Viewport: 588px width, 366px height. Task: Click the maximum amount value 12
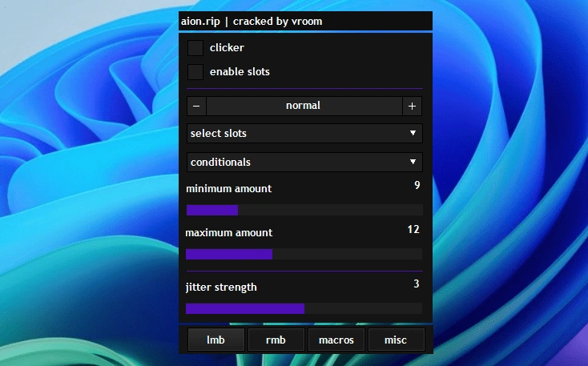(413, 229)
